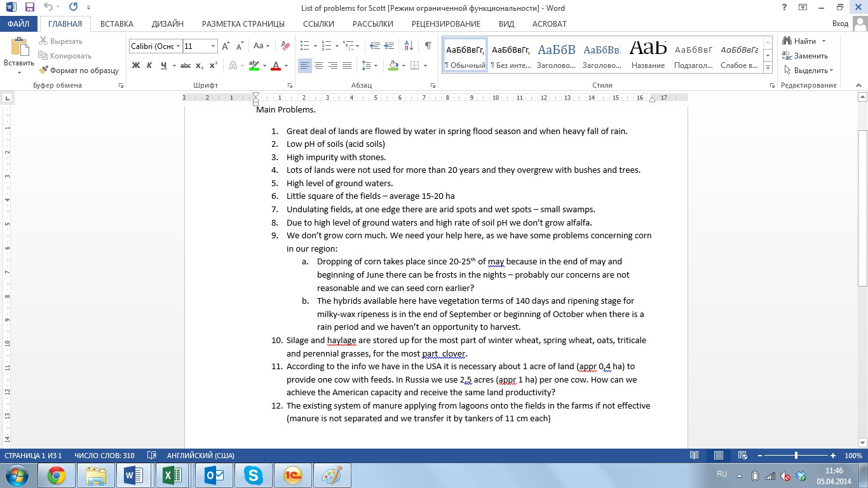This screenshot has height=488, width=868.
Task: Open the ФАЙЛ file tab
Action: pyautogui.click(x=19, y=24)
